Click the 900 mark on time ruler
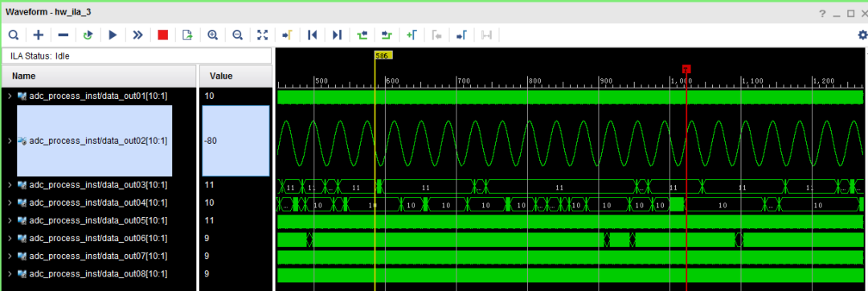 [606, 80]
